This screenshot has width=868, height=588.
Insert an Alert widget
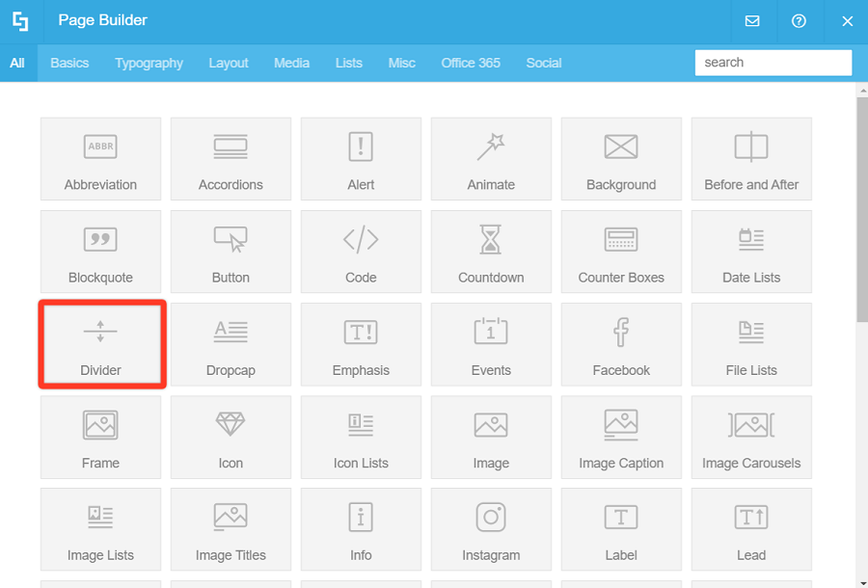click(x=361, y=159)
